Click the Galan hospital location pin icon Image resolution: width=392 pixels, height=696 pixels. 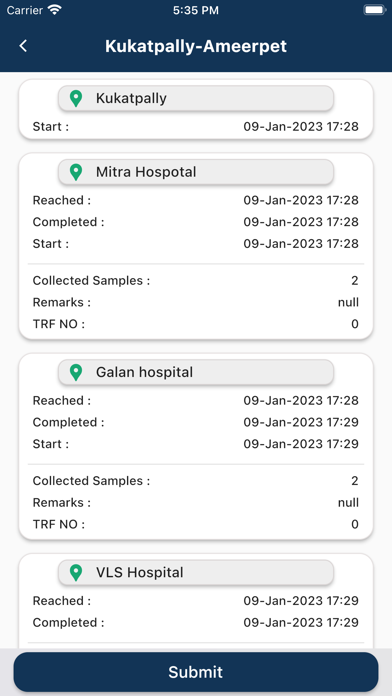tap(76, 372)
